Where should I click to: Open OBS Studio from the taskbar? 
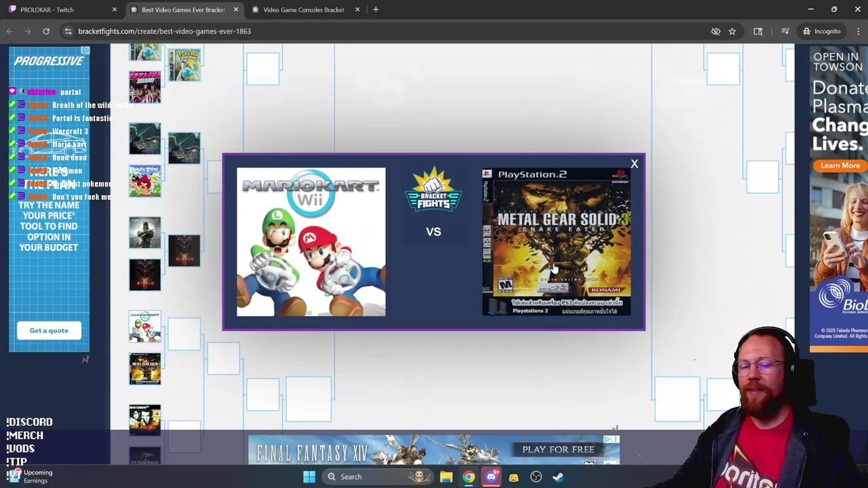click(536, 476)
